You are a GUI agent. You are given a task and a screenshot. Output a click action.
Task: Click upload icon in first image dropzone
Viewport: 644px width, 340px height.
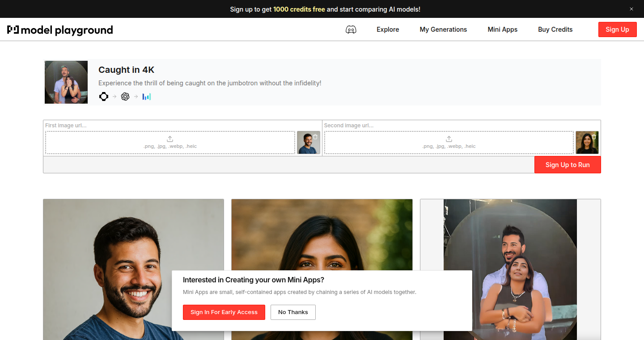pos(170,139)
